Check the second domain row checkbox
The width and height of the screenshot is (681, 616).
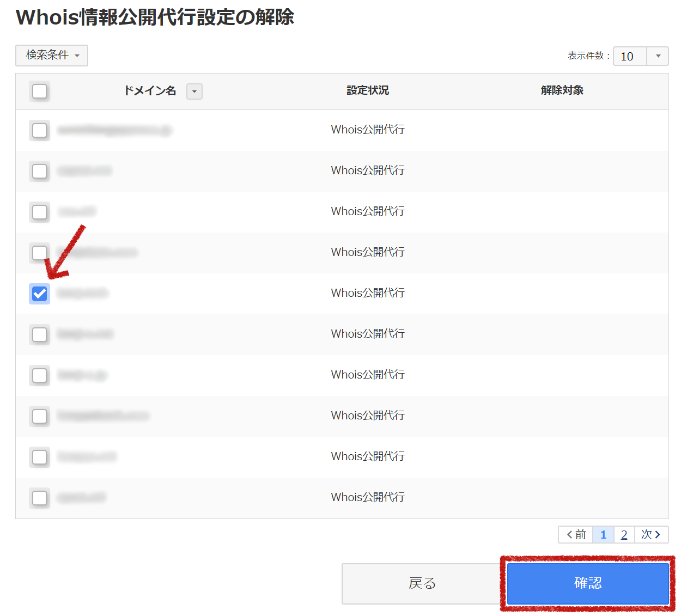(40, 172)
